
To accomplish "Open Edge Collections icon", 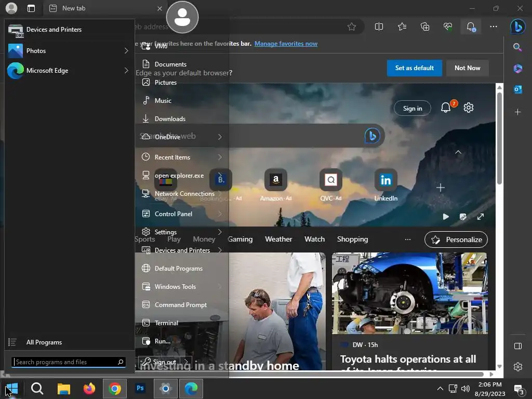I will tap(425, 26).
